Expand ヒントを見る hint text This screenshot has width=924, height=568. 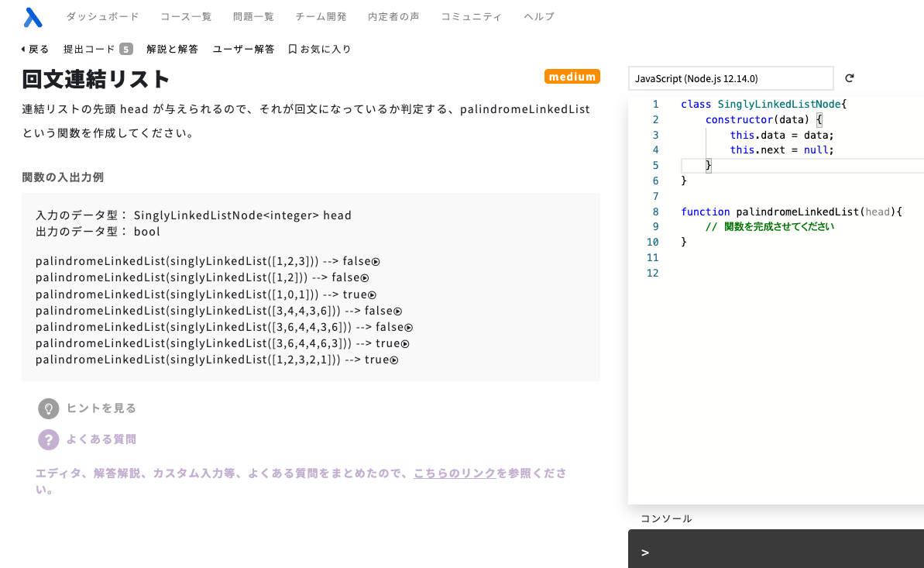(101, 408)
